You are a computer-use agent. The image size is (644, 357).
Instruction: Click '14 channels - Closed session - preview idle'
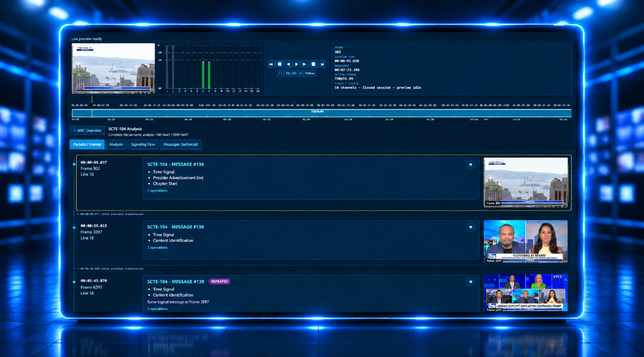pyautogui.click(x=377, y=87)
